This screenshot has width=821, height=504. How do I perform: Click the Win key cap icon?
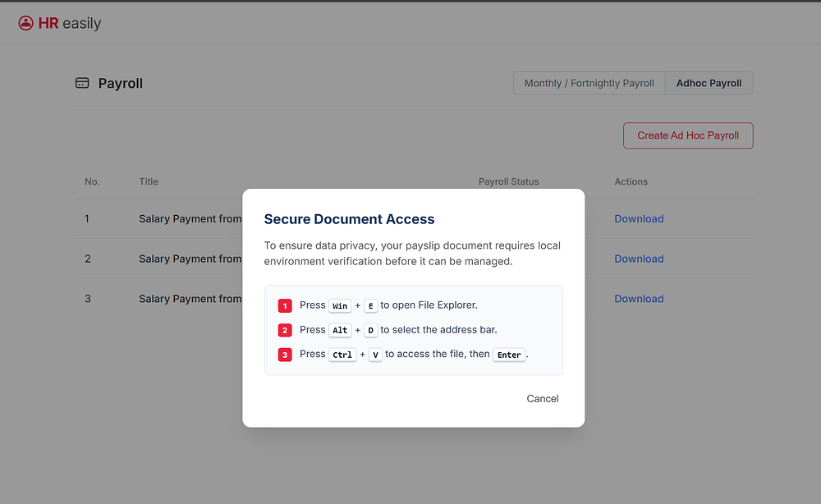[340, 305]
